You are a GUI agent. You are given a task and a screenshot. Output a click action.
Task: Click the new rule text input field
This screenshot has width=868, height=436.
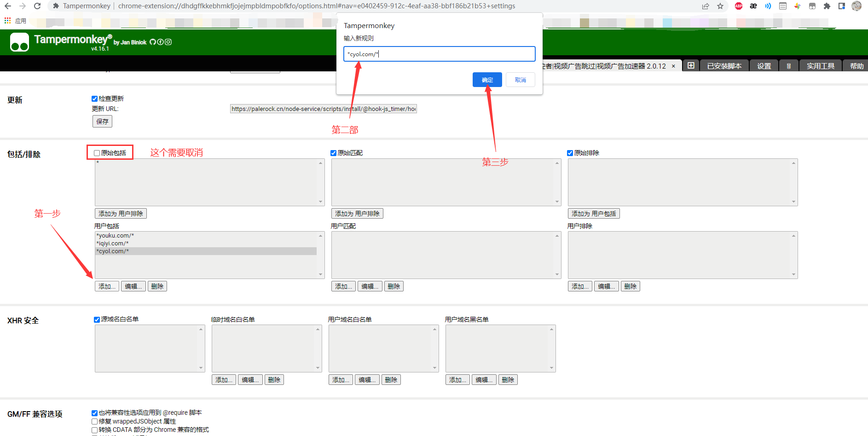click(x=439, y=54)
